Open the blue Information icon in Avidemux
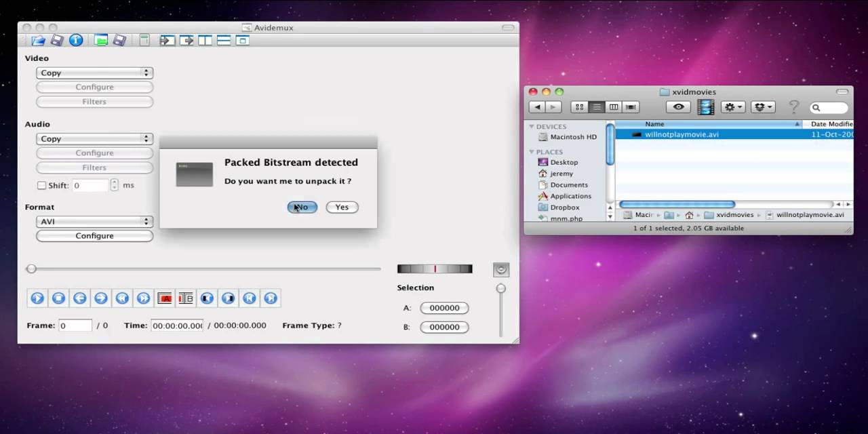Viewport: 868px width, 434px height. 76,41
